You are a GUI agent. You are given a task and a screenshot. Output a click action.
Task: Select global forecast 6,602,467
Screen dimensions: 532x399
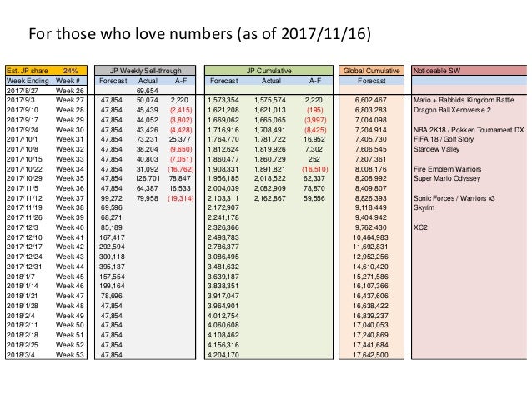[370, 100]
